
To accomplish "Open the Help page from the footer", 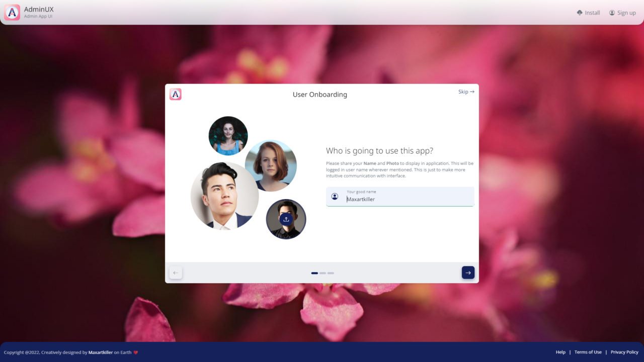I will (560, 352).
